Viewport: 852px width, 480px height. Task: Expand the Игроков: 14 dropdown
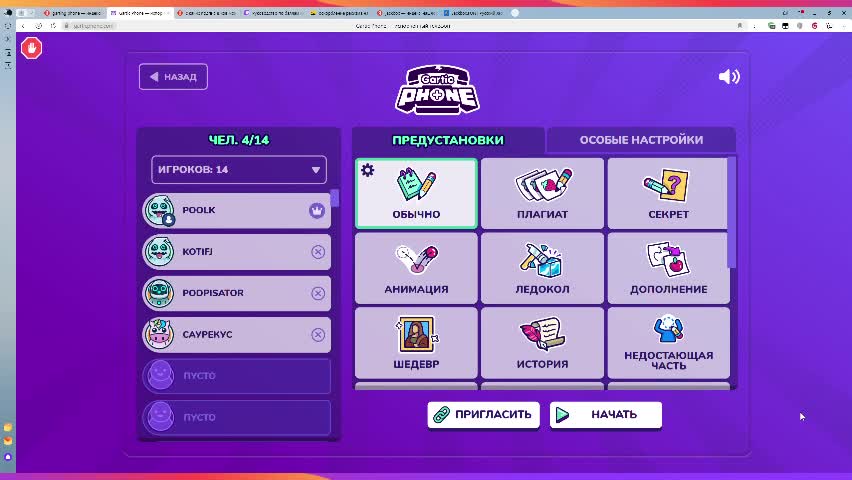click(x=239, y=170)
